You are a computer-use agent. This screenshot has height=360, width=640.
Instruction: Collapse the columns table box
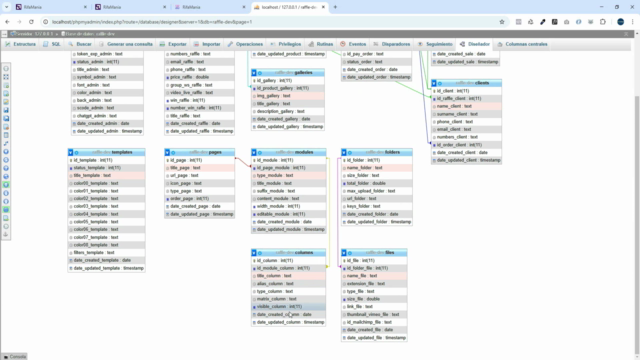click(x=254, y=253)
